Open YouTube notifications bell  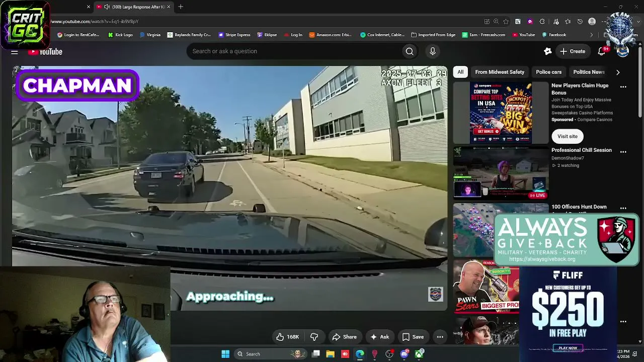(x=601, y=51)
